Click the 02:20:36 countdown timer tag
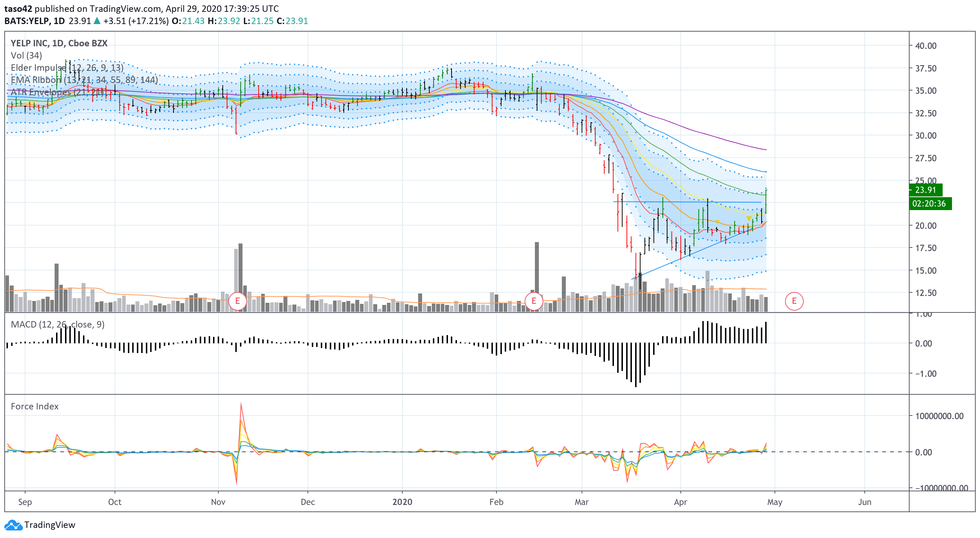This screenshot has height=538, width=980. click(x=930, y=203)
